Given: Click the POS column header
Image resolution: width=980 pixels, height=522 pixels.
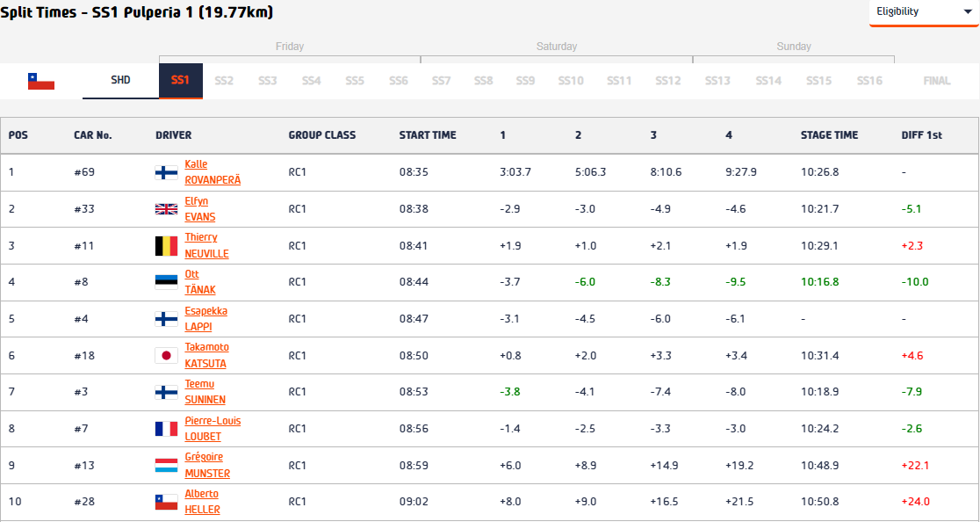Looking at the screenshot, I should click(18, 135).
